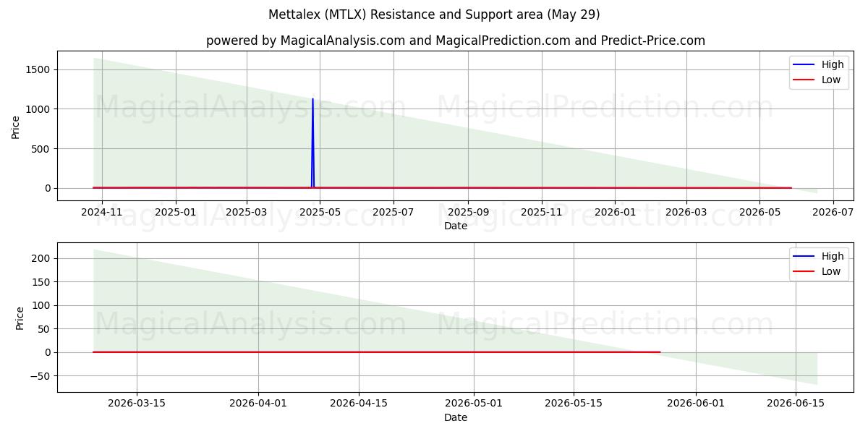Click the '2026-06-01' x-axis label
Screen dimensions: 868x434
696,404
